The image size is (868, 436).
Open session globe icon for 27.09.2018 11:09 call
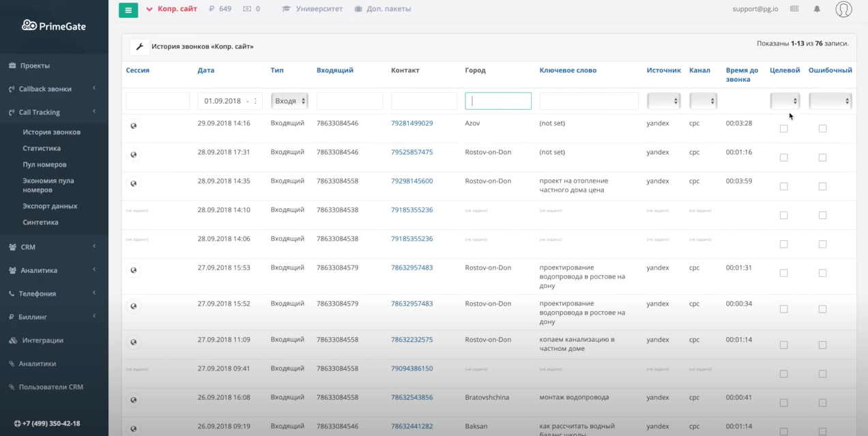point(134,343)
